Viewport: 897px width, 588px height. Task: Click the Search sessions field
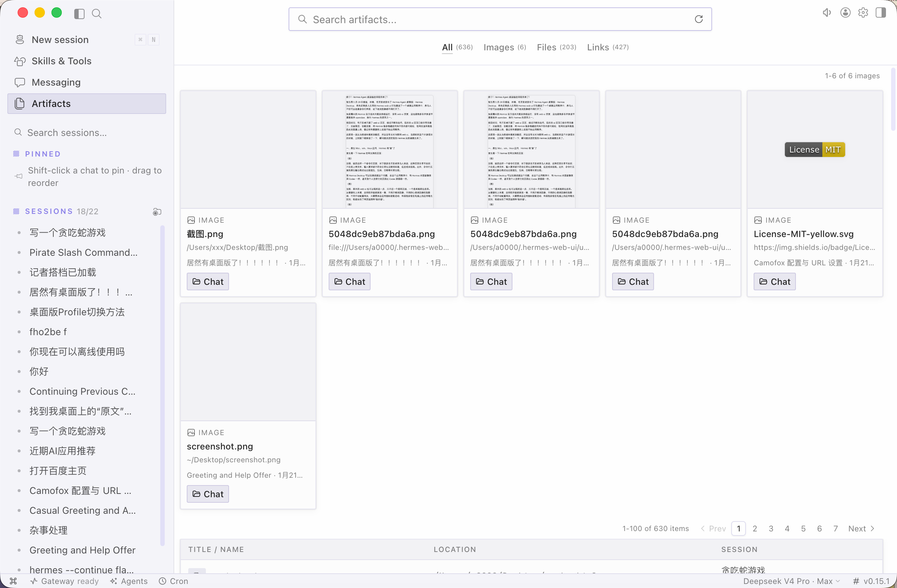tap(87, 133)
